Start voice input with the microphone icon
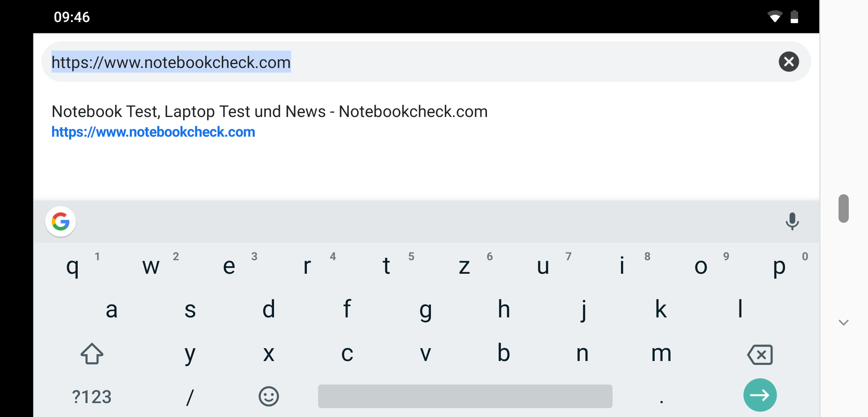Screen dimensions: 868x417 click(792, 221)
